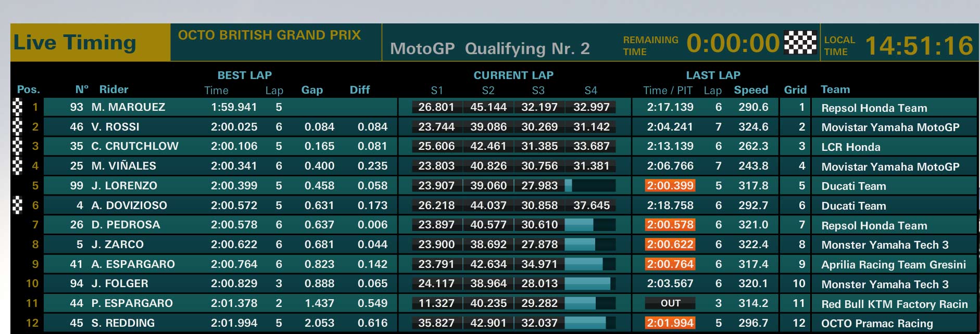
Task: Click the local time 14:51:16 display
Action: coord(919,45)
